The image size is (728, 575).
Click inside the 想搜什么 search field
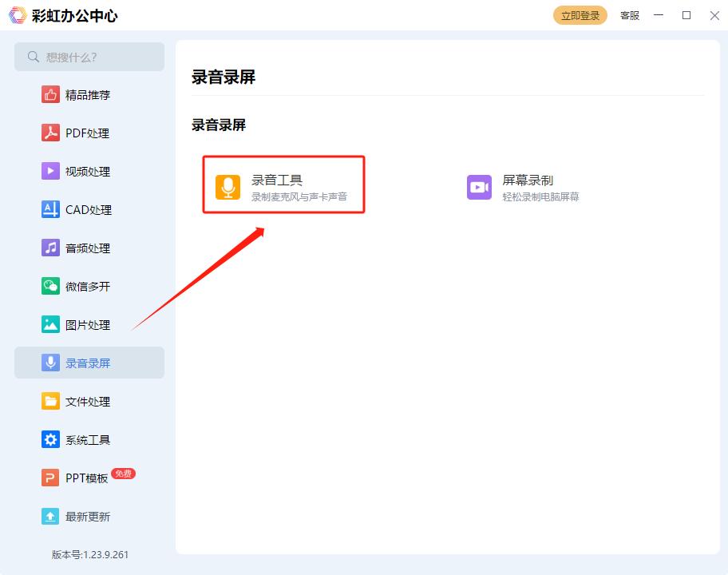(x=88, y=57)
